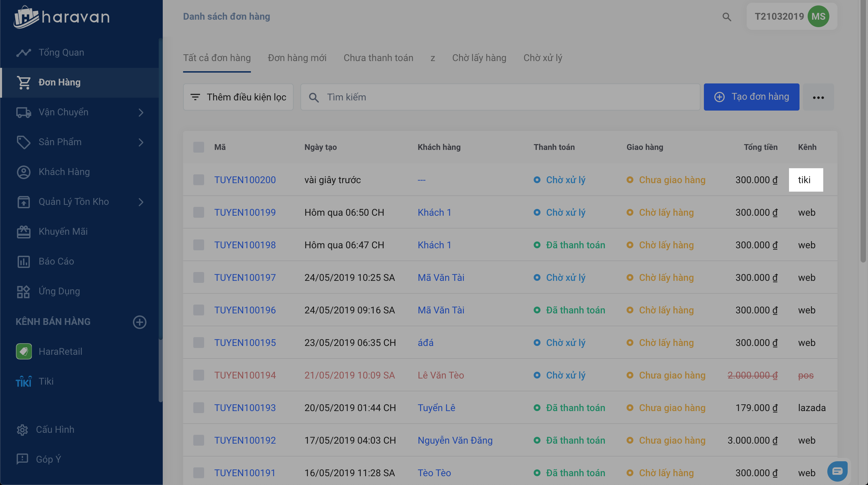Open order TUYEN100198 link

tap(245, 245)
